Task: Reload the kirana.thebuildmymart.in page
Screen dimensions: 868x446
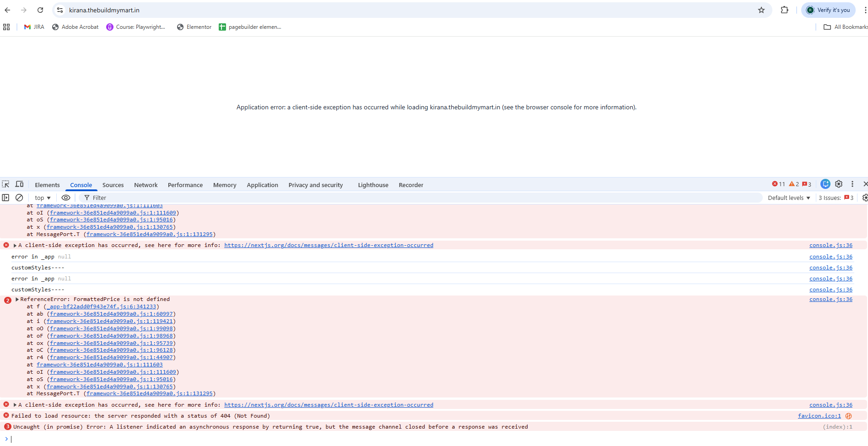Action: point(40,10)
